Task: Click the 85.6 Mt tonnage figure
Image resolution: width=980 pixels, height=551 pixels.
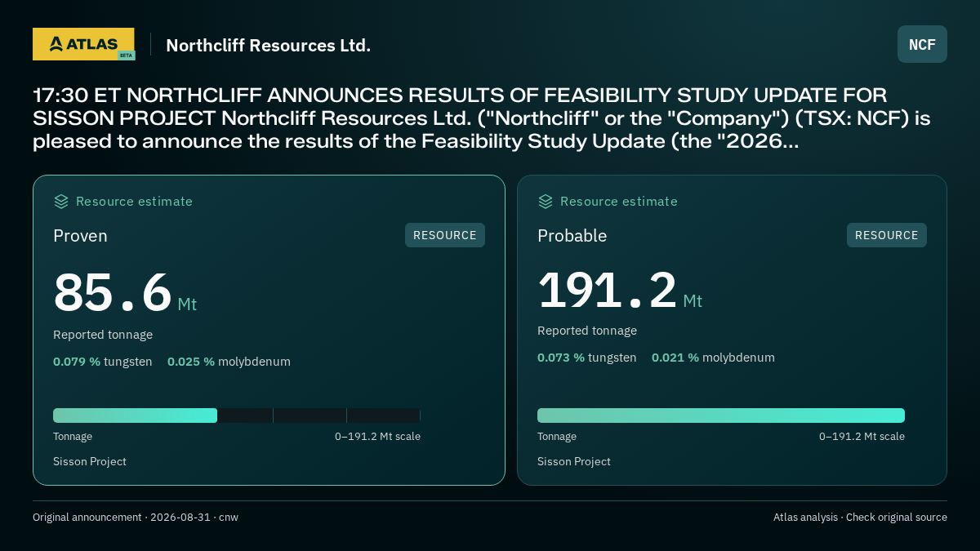Action: (x=125, y=293)
